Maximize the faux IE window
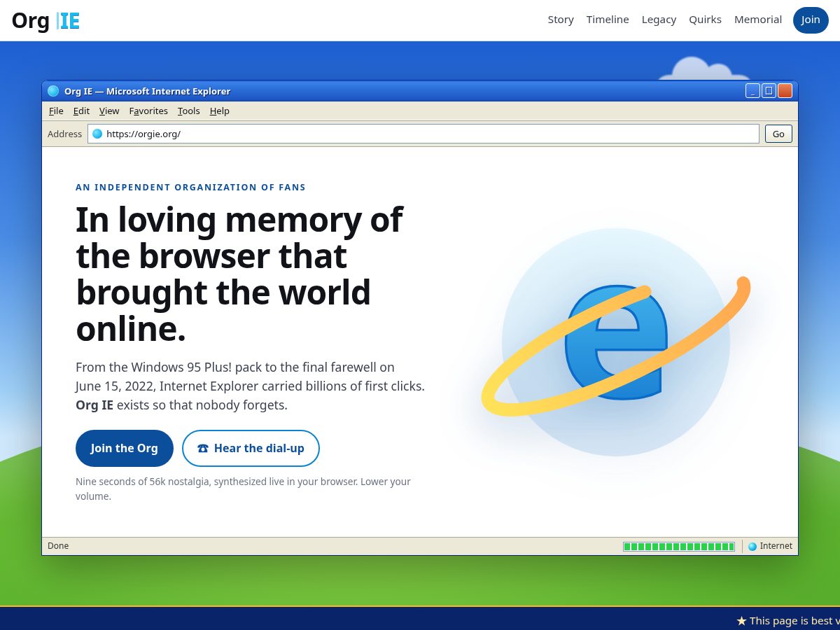Image resolution: width=840 pixels, height=630 pixels. 769,91
